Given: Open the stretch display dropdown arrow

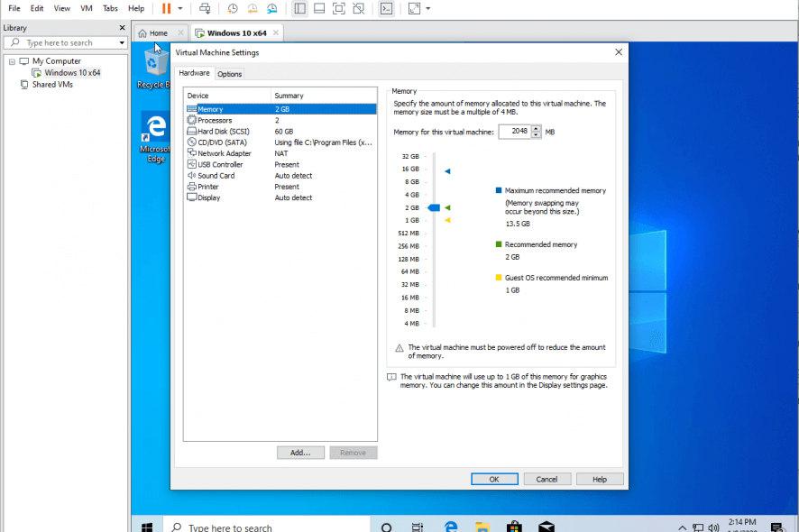Looking at the screenshot, I should (x=428, y=8).
